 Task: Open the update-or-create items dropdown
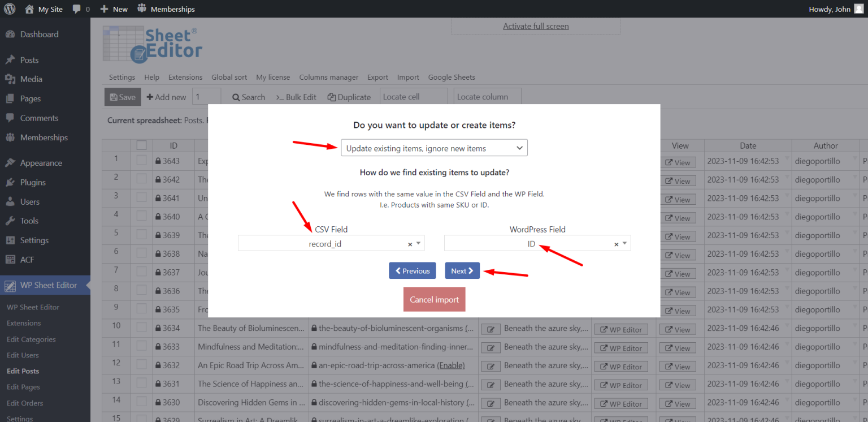click(x=434, y=148)
